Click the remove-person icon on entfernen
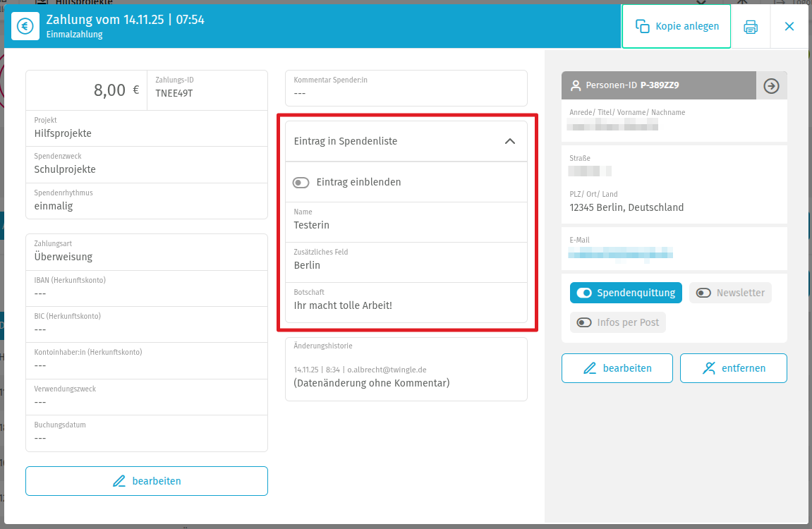 pos(709,368)
